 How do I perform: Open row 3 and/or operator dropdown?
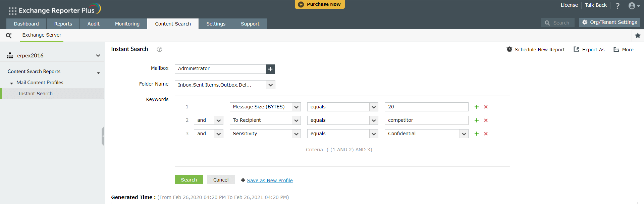click(219, 134)
